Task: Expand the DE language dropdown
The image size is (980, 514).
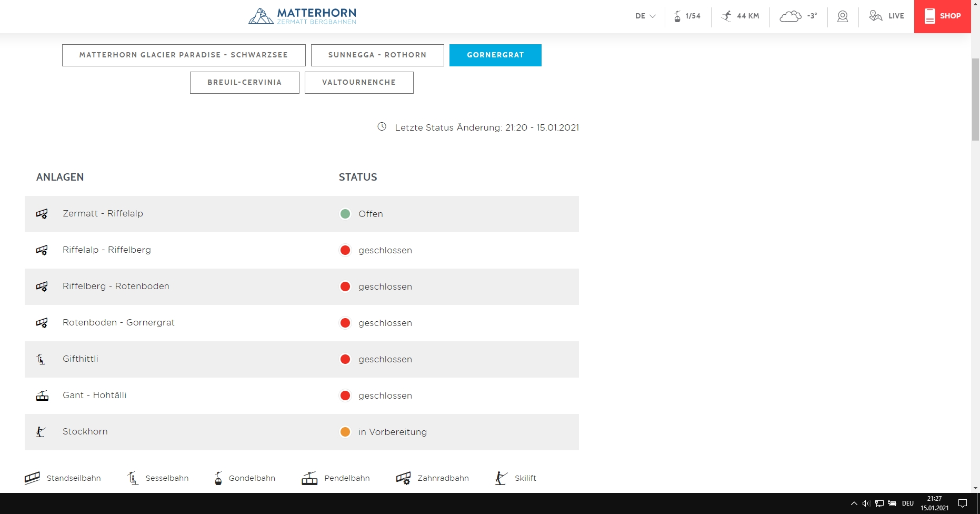Action: click(645, 16)
